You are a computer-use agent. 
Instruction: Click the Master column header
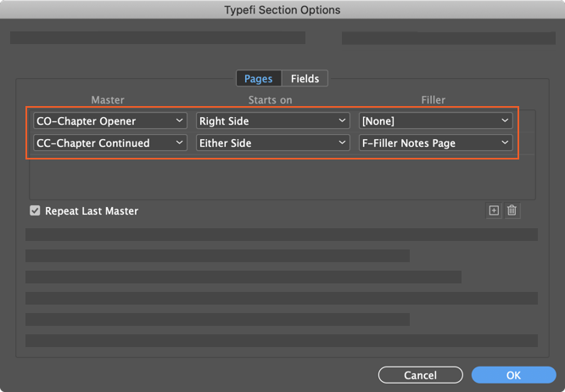[x=108, y=100]
